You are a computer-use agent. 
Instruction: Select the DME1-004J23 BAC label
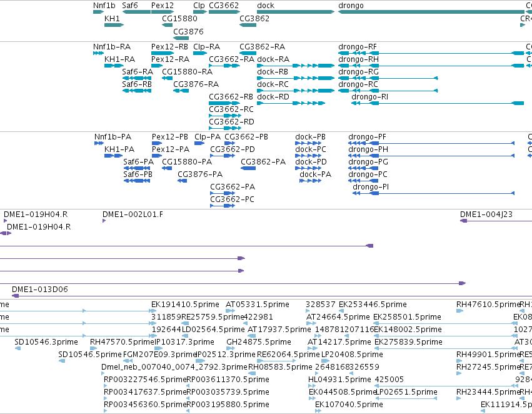[486, 215]
